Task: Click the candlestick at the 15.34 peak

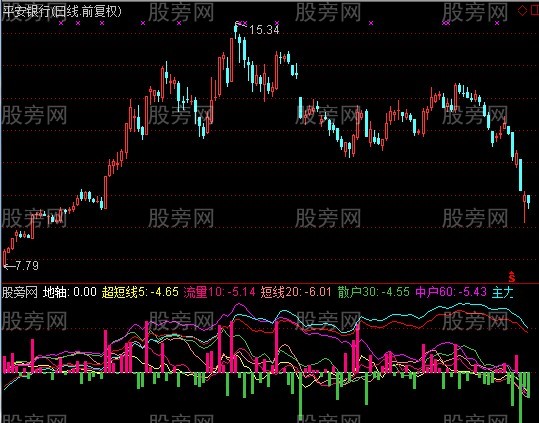Action: click(x=235, y=30)
